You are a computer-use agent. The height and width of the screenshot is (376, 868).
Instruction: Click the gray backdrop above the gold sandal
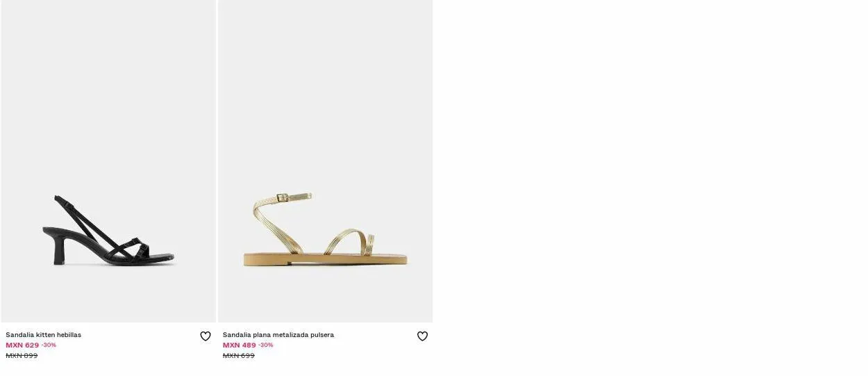[325, 90]
